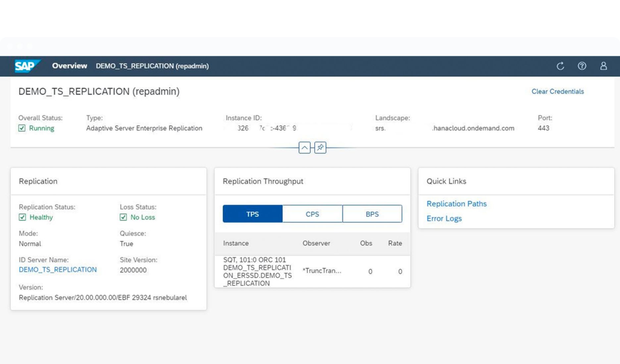Switch to the CPS throughput tab
620x364 pixels.
[312, 214]
